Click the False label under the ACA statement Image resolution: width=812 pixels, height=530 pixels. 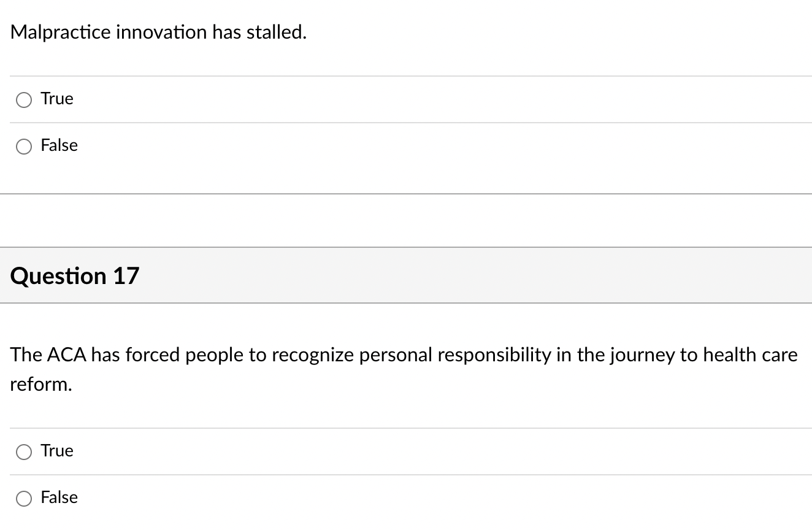pyautogui.click(x=59, y=497)
